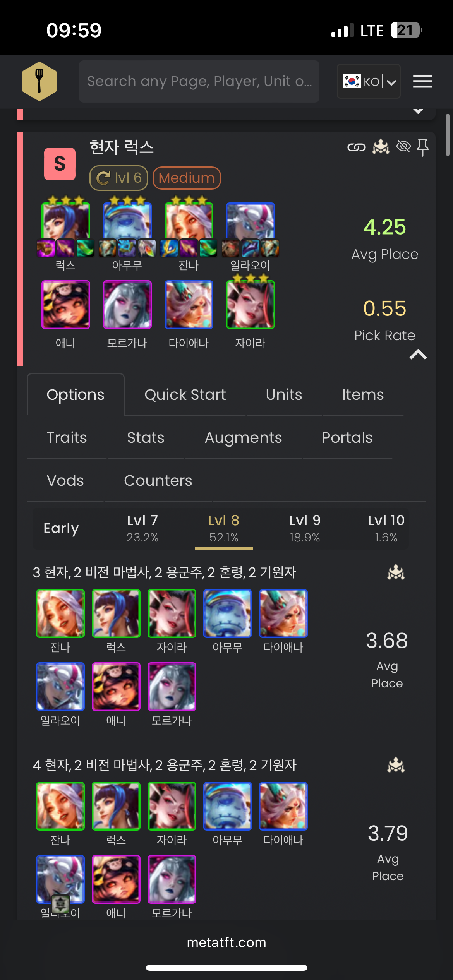The image size is (453, 980).
Task: Open the 자이라 three-star unit portrait
Action: click(x=250, y=305)
